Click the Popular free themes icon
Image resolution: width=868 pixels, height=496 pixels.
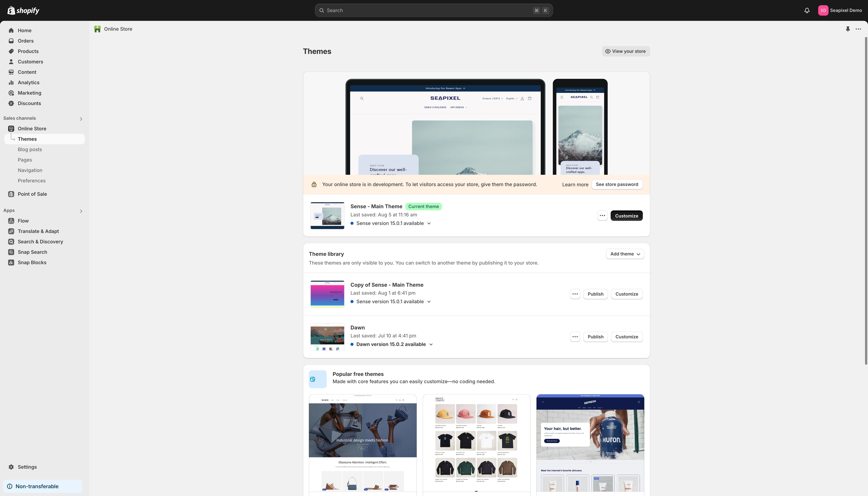click(317, 379)
